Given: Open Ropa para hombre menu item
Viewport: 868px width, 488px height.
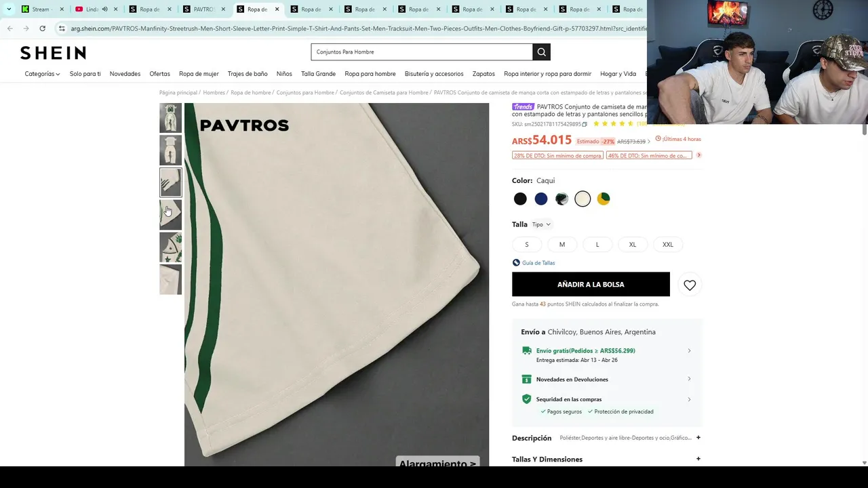Looking at the screenshot, I should [370, 74].
